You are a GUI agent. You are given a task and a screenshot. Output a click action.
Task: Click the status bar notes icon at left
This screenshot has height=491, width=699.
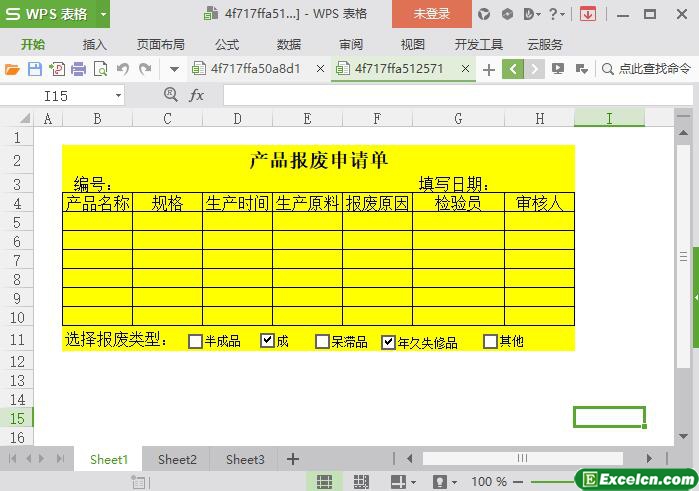(x=138, y=482)
